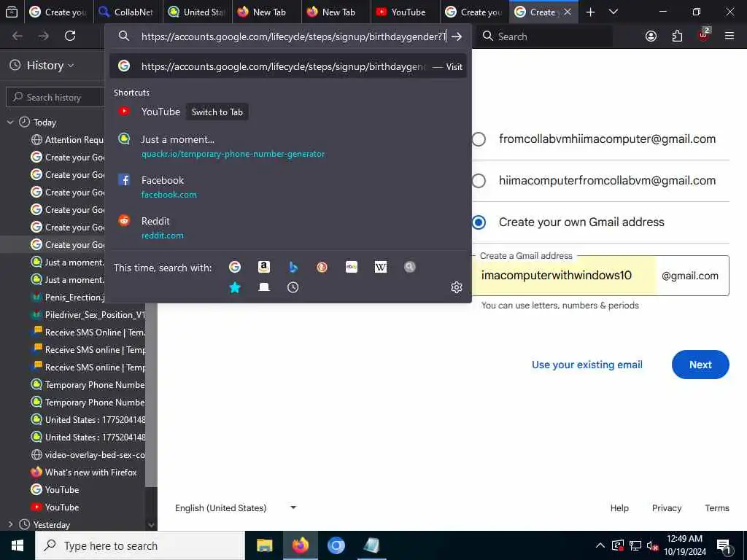Viewport: 747px width, 560px height.
Task: Switch to the CollabNet tab
Action: point(128,12)
